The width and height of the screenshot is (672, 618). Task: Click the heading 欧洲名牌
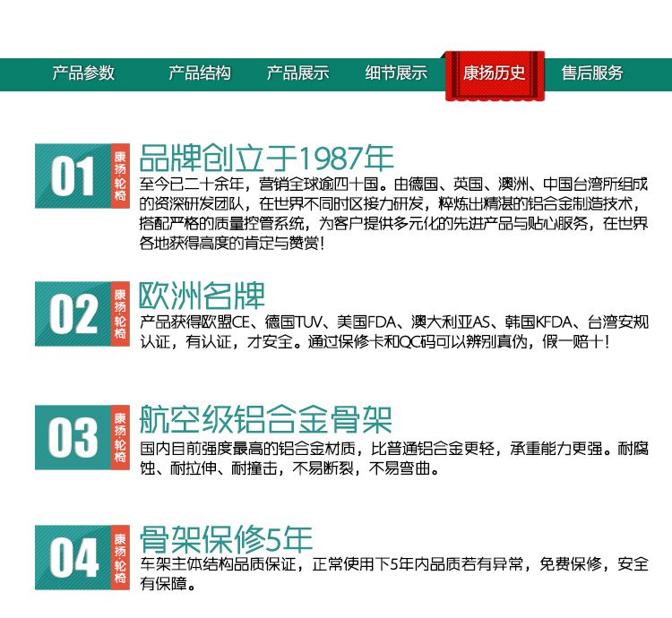[x=202, y=296]
